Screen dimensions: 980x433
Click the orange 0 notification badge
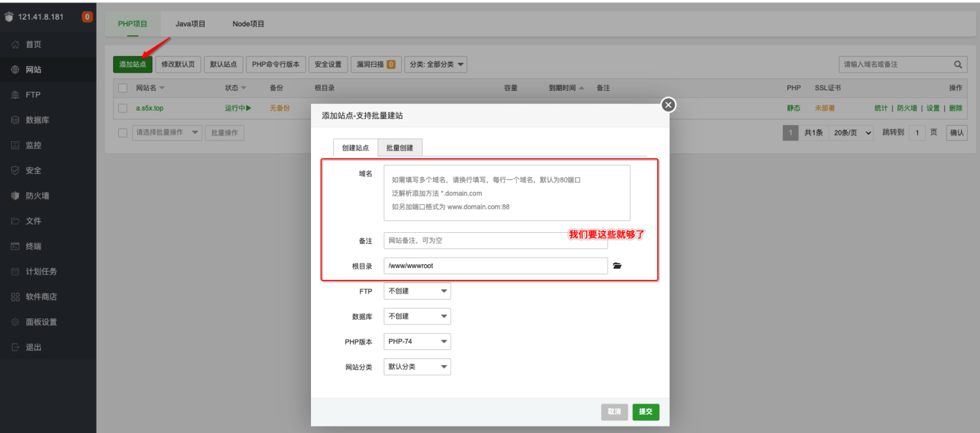pyautogui.click(x=87, y=17)
